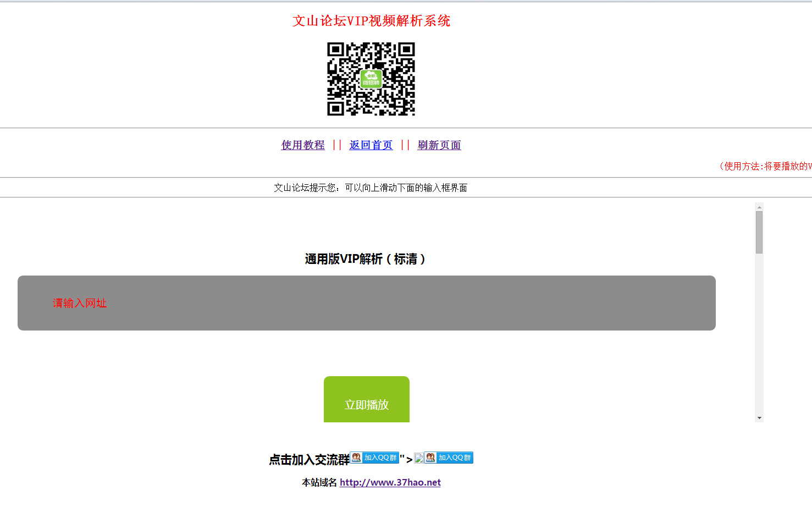Screen dimensions: 812x523
Task: Click the 文山论坛提示您 hint text line
Action: [371, 188]
